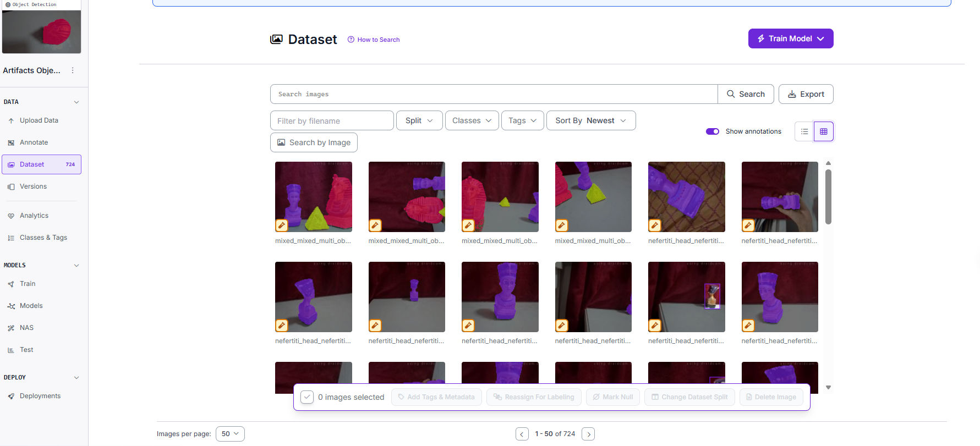Open the Sort By Newest dropdown

click(591, 120)
